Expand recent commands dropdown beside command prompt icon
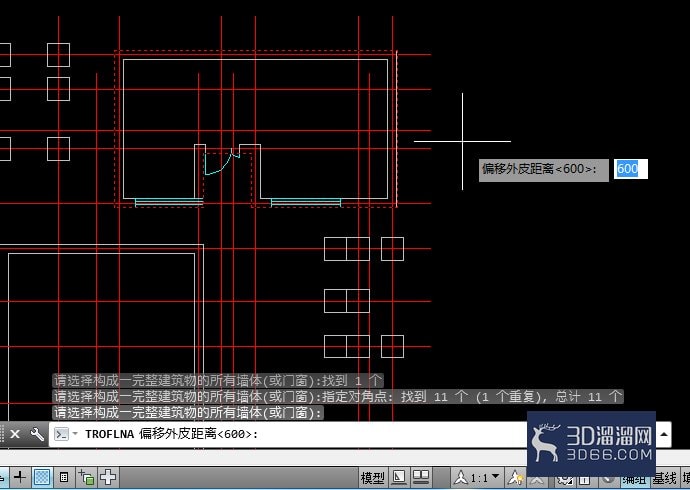 pos(75,434)
